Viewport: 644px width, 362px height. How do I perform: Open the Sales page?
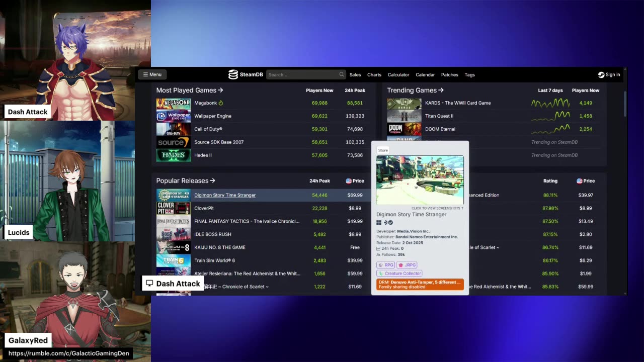tap(355, 75)
